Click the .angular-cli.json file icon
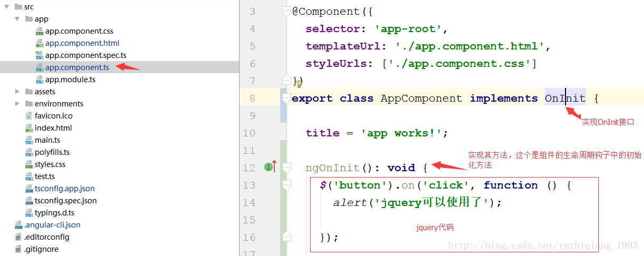The width and height of the screenshot is (644, 256). coord(18,225)
